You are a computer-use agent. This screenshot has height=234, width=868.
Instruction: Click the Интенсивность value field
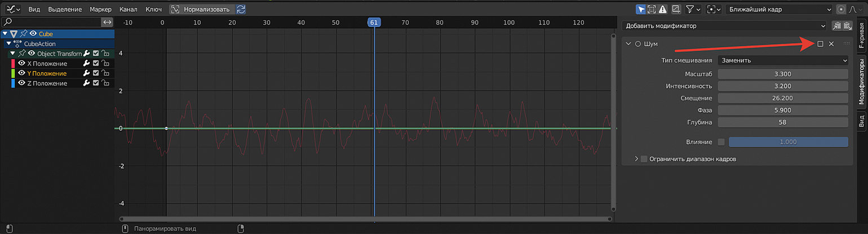tap(783, 86)
